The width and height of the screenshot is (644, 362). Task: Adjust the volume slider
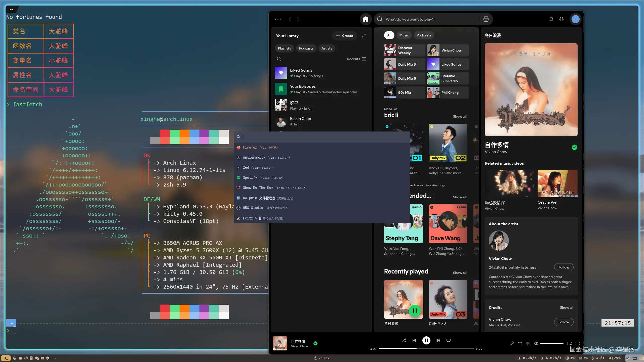[551, 343]
